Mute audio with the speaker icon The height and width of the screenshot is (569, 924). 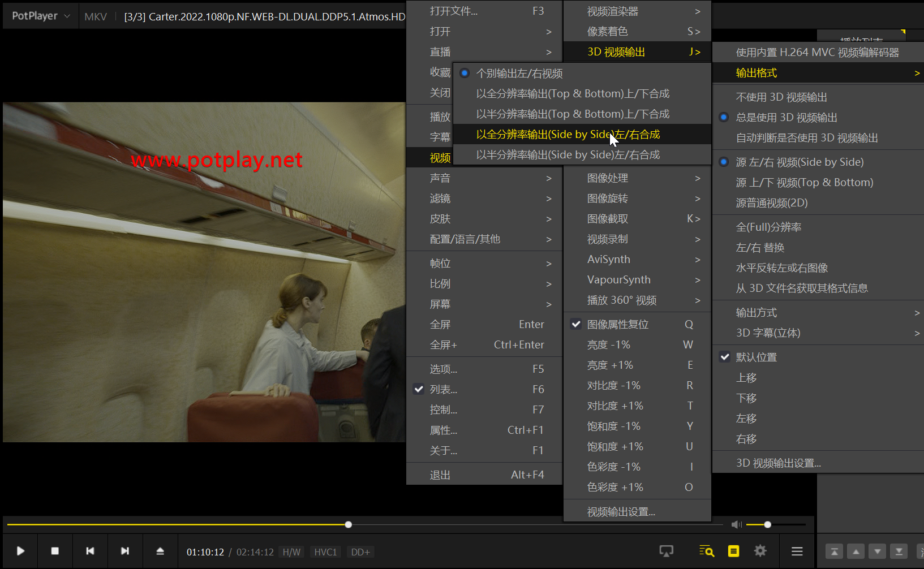click(x=737, y=525)
